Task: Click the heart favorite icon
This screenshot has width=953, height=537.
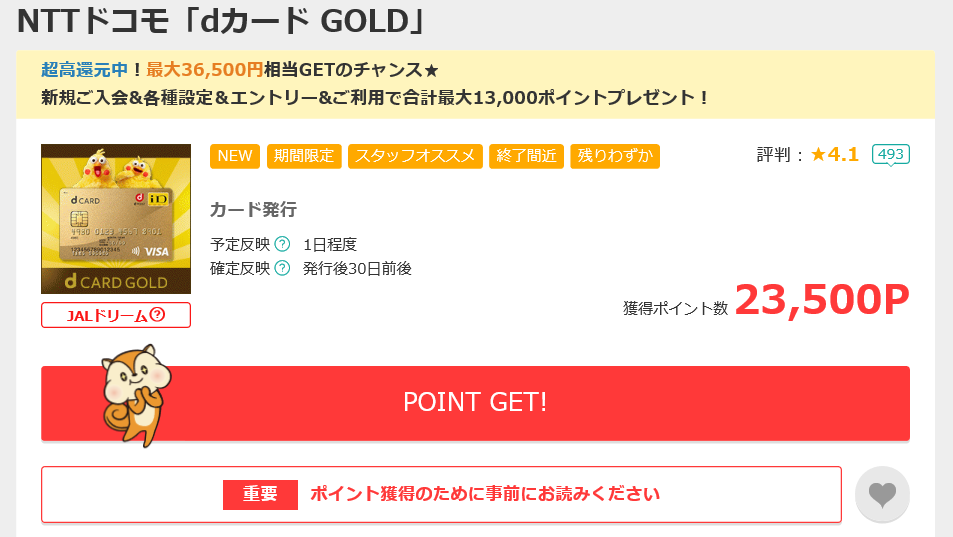Action: [882, 494]
